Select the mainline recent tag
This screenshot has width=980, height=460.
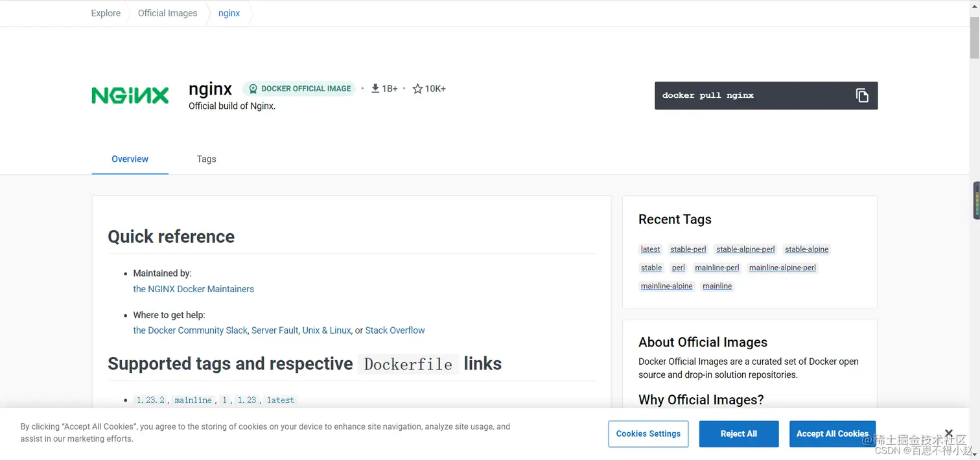click(x=717, y=286)
